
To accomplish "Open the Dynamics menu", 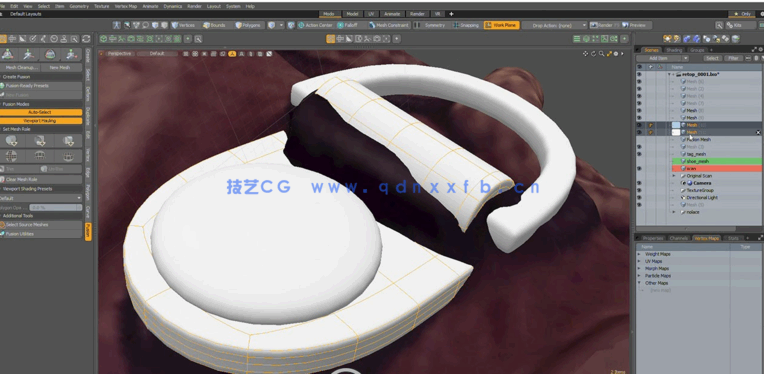I will [172, 6].
